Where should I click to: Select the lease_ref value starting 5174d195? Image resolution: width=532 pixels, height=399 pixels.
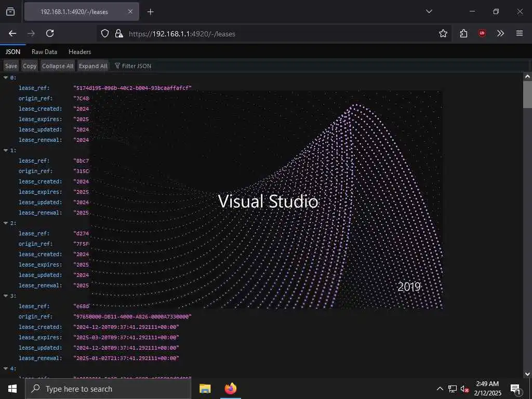click(x=132, y=88)
